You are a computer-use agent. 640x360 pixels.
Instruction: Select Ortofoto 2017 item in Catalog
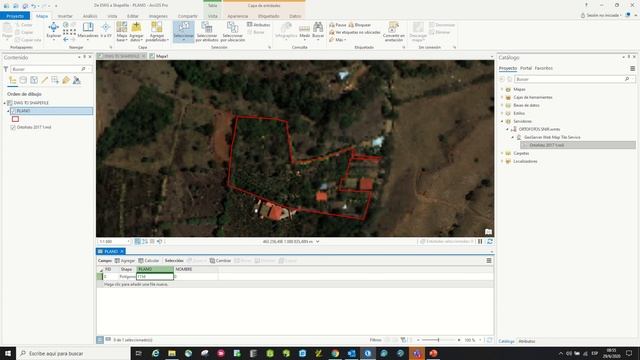[578, 145]
